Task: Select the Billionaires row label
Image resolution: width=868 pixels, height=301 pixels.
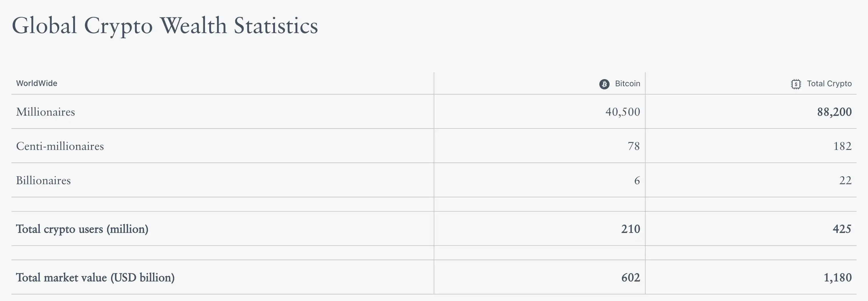Action: click(x=43, y=181)
